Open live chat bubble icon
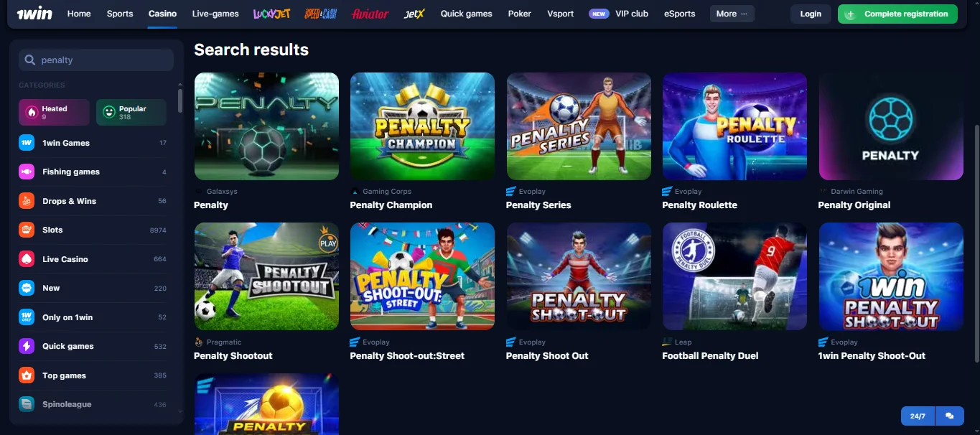 tap(950, 416)
